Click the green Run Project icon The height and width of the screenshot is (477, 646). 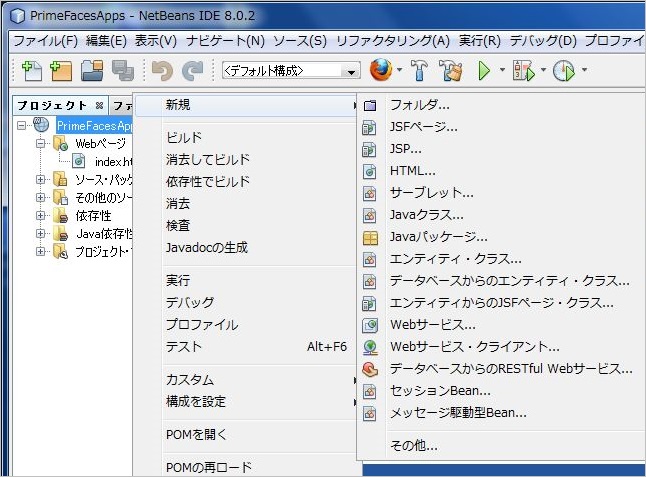[x=484, y=70]
